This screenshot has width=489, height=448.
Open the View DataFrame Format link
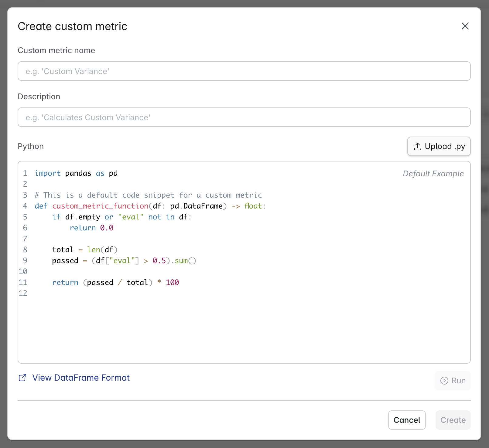point(81,378)
